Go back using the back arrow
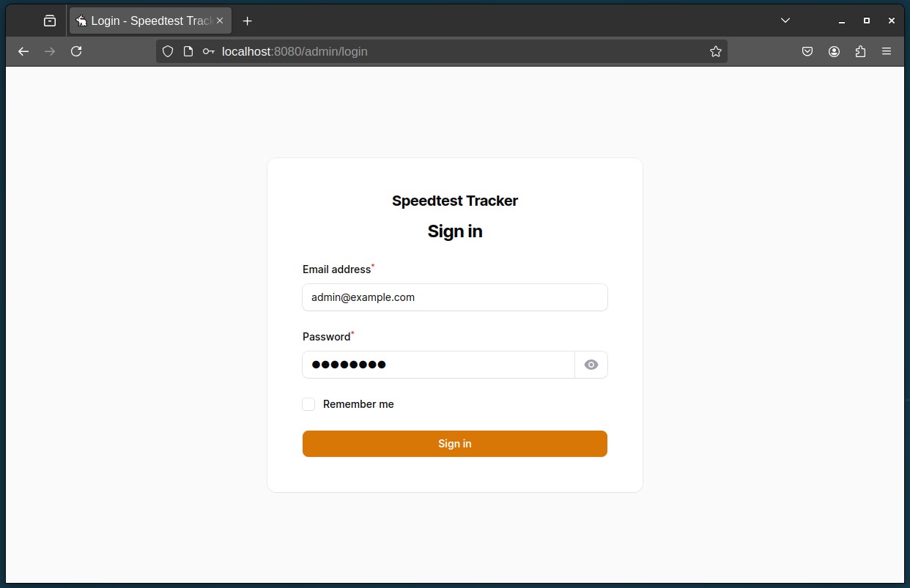Viewport: 910px width, 588px height. click(x=23, y=51)
